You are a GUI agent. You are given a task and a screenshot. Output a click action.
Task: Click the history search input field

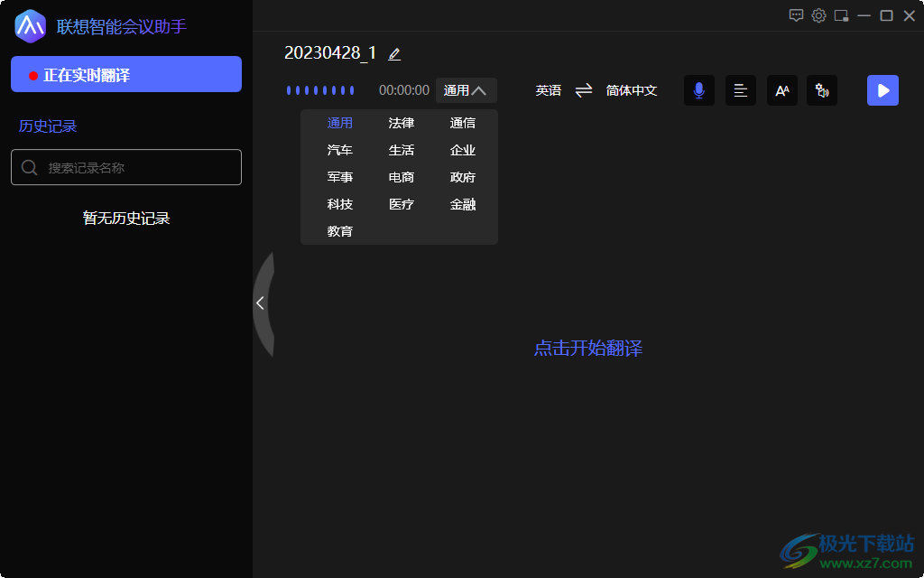click(125, 167)
